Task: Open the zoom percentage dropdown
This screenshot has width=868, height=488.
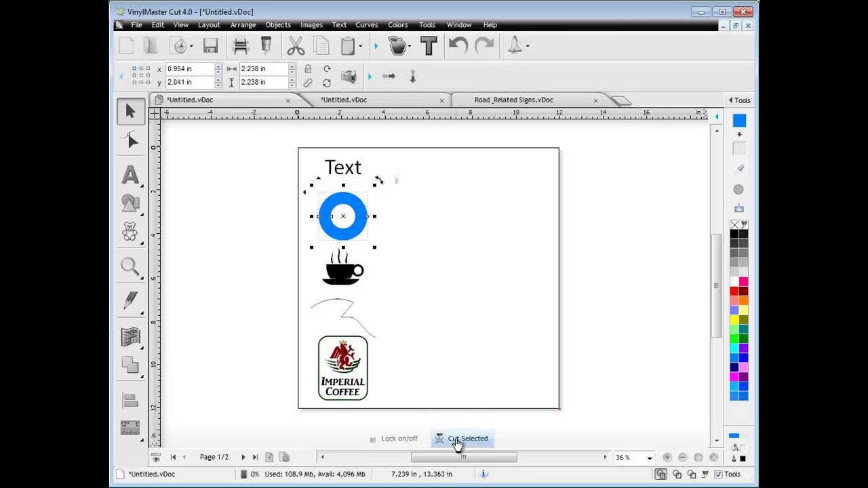Action: [x=650, y=458]
